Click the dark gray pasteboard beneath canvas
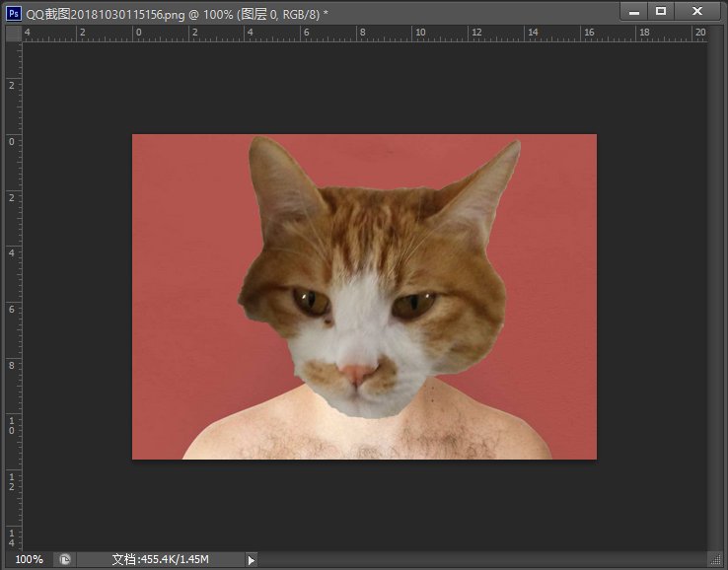Image resolution: width=728 pixels, height=570 pixels. tap(365, 503)
